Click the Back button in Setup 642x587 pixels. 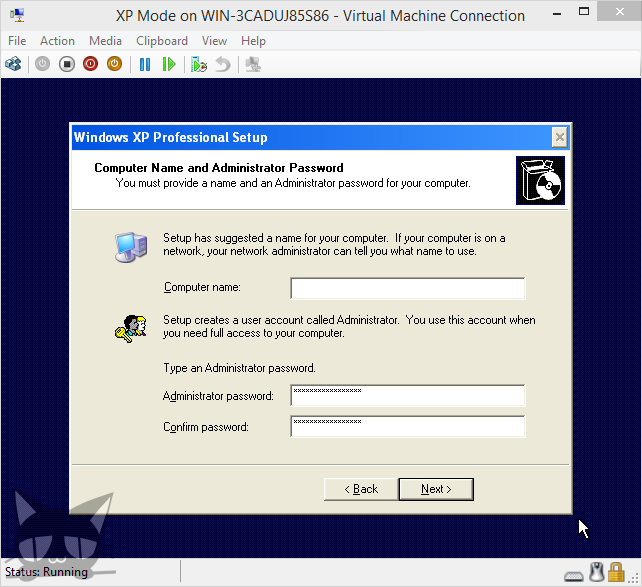361,489
